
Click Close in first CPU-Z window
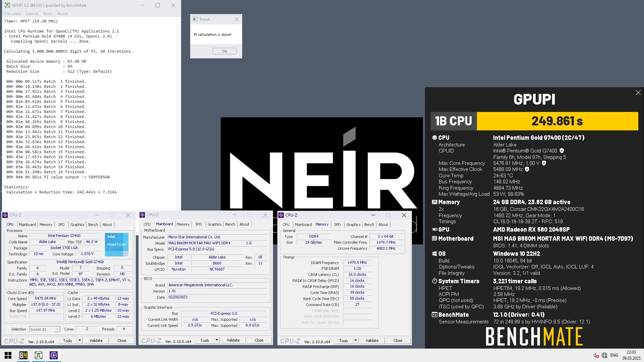point(122,341)
